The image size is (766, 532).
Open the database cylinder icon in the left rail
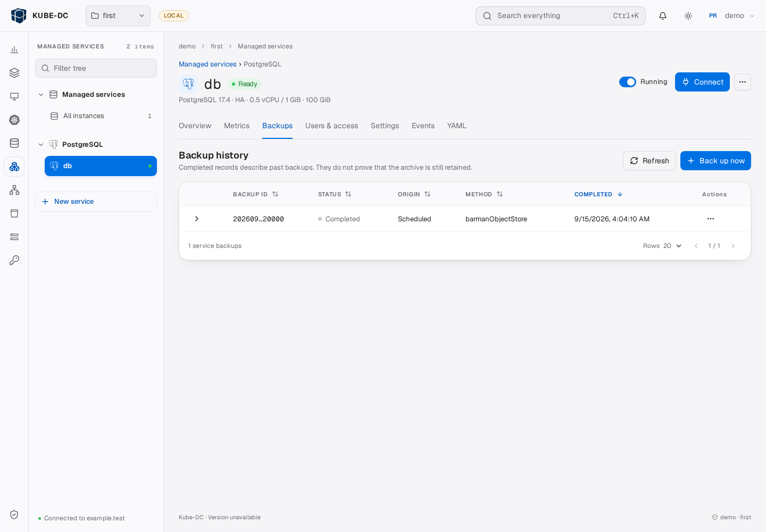point(14,143)
